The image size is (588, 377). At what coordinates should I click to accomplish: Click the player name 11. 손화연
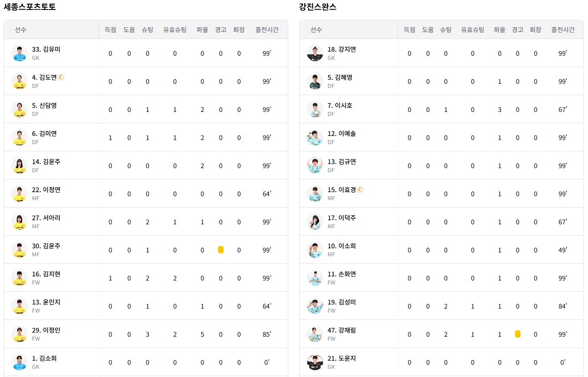click(342, 274)
